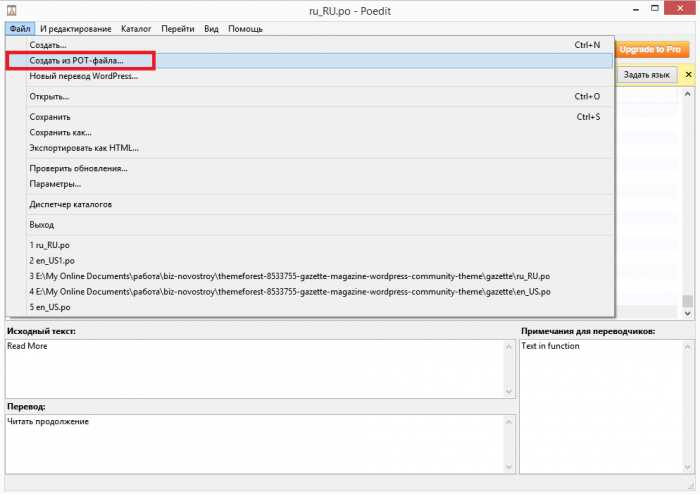
Task: Select Открыть... menu item
Action: click(x=310, y=96)
